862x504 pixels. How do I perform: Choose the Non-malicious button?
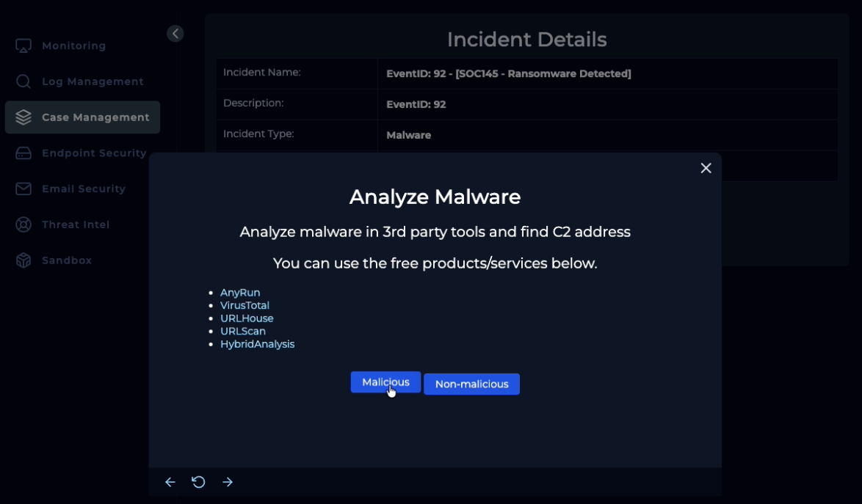click(x=471, y=384)
